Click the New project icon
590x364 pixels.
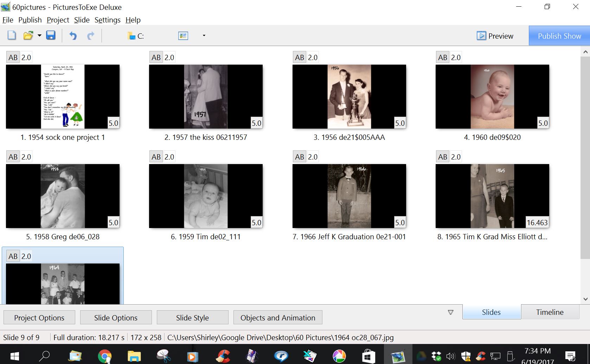(12, 35)
